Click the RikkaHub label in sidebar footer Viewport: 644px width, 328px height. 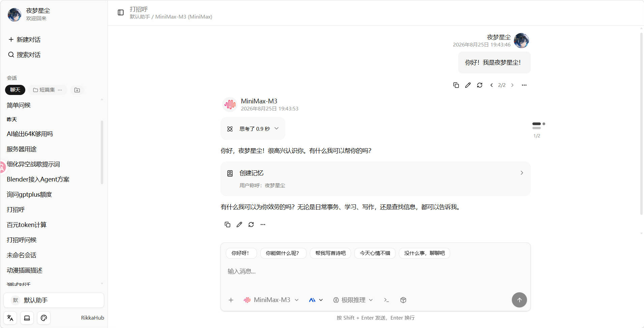click(92, 318)
